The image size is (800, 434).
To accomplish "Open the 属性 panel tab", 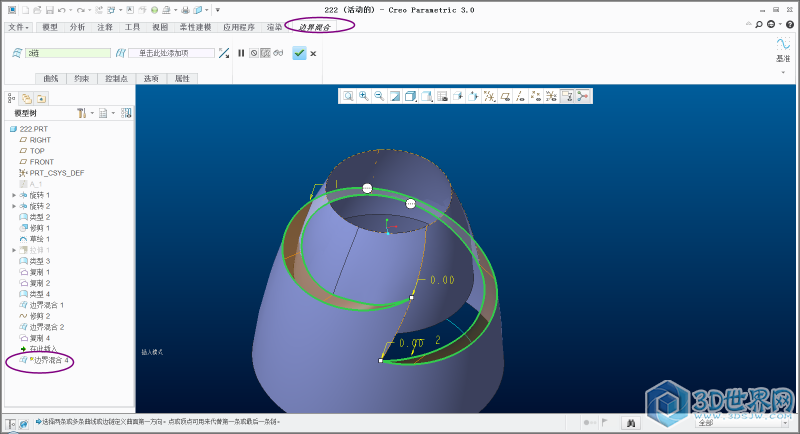I will pyautogui.click(x=182, y=79).
